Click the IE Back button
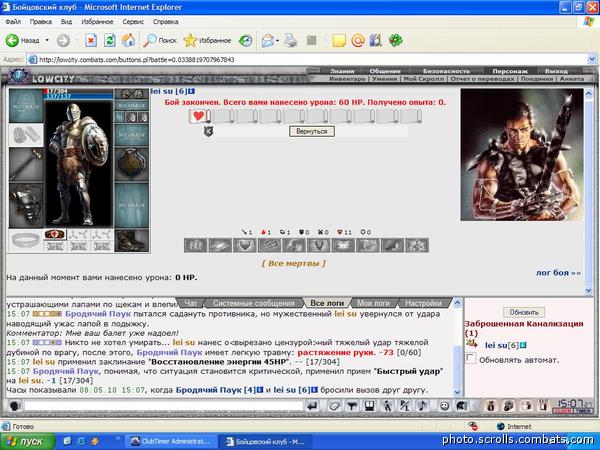This screenshot has width=600, height=450. (x=22, y=40)
